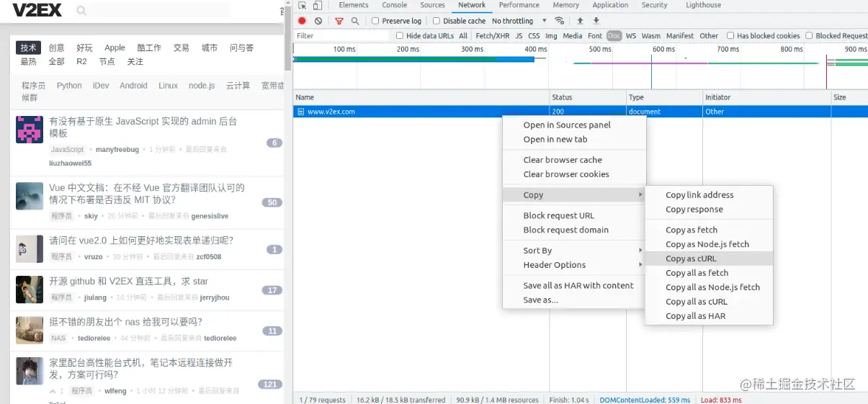This screenshot has width=868, height=404.
Task: Open the 交易 tab on V2EX
Action: click(x=181, y=48)
